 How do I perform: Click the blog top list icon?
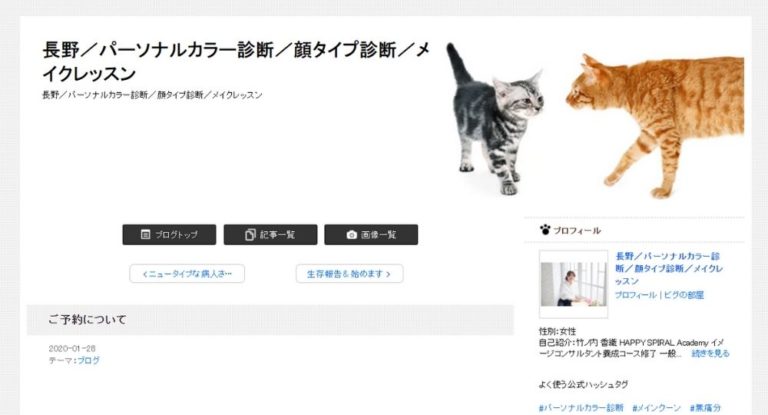pos(145,234)
